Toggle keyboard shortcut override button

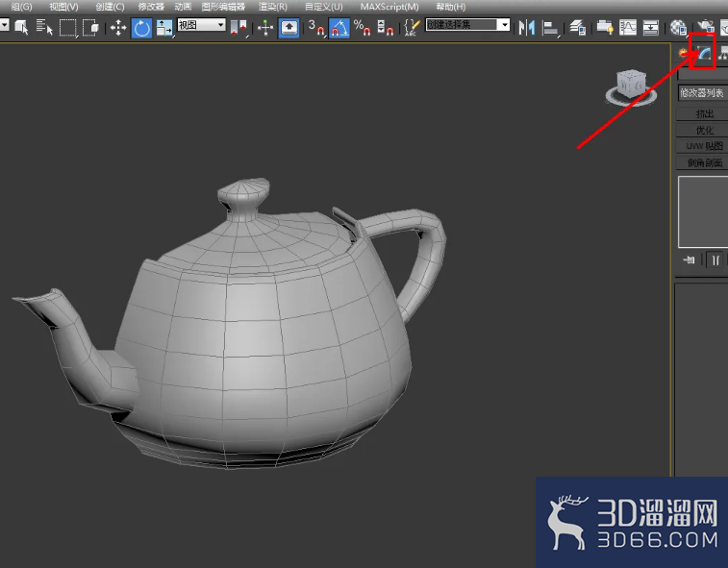[289, 27]
